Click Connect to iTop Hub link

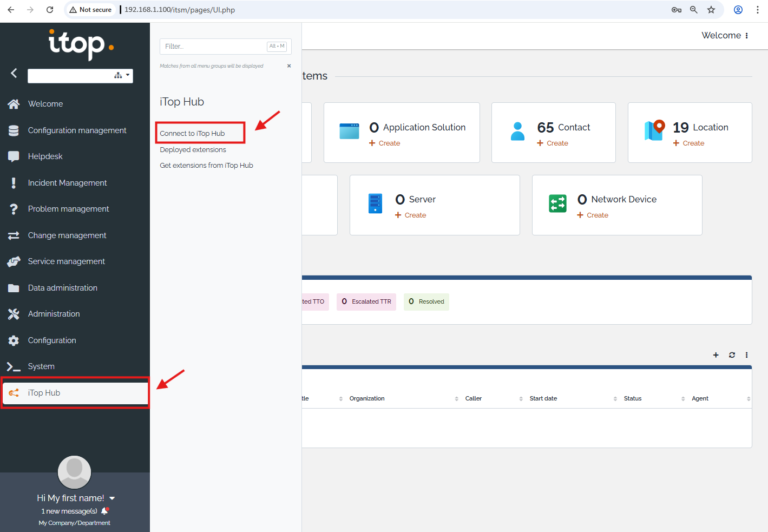point(192,134)
